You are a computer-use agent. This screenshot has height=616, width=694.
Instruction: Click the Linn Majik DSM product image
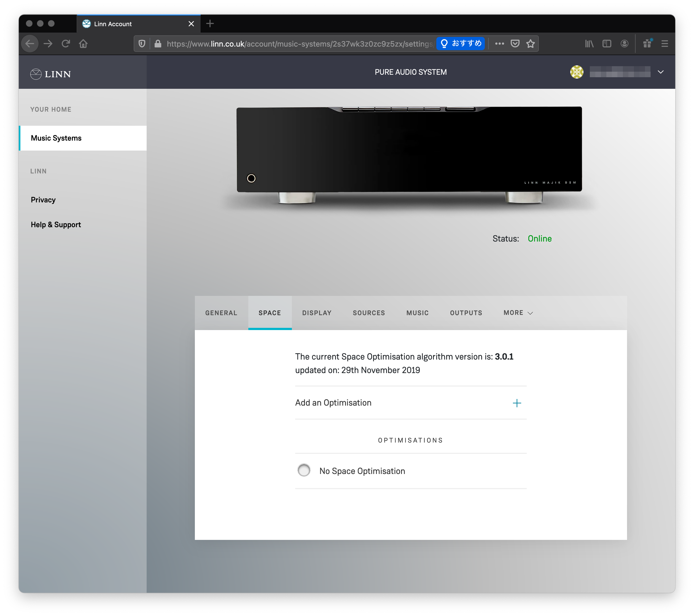click(409, 155)
